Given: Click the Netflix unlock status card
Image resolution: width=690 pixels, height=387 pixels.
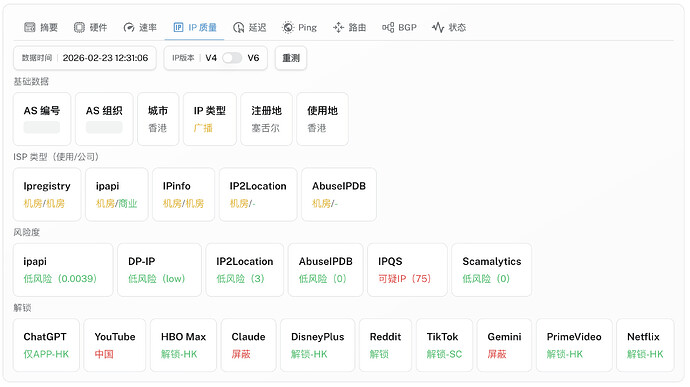Looking at the screenshot, I should pos(645,345).
